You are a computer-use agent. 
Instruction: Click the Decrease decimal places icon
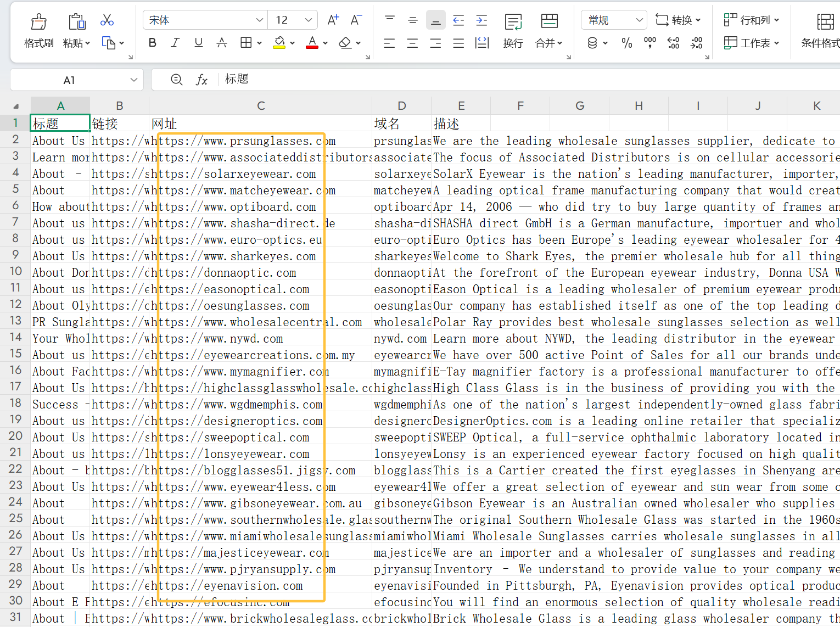click(x=696, y=43)
